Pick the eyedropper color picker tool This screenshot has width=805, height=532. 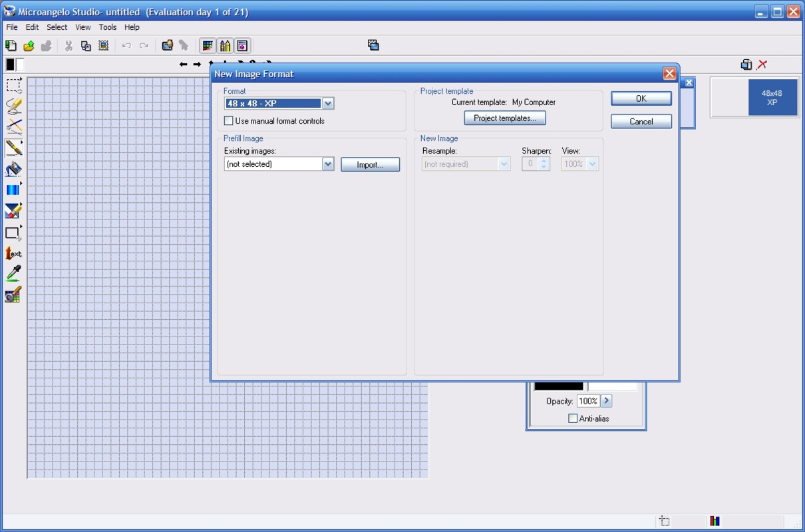(12, 274)
